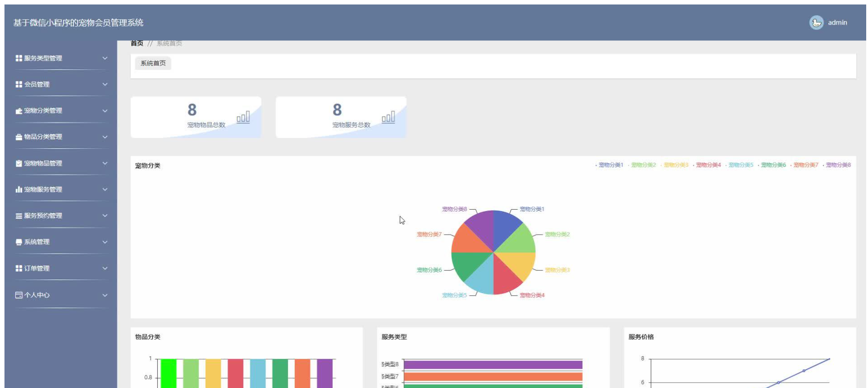This screenshot has width=868, height=388.
Task: Click the 首页 breadcrumb link
Action: click(x=137, y=43)
